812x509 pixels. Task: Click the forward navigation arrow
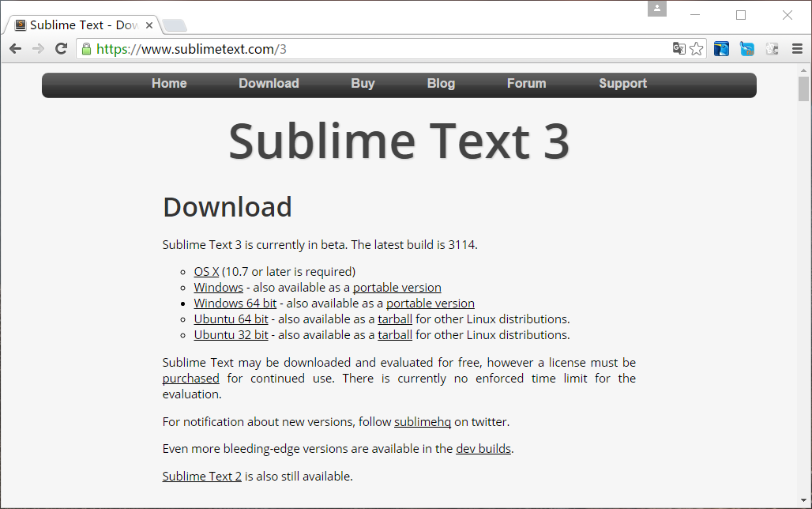(39, 49)
